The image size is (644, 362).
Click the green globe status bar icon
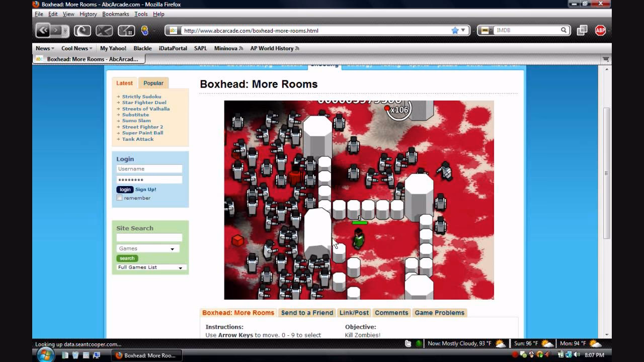[x=419, y=343]
